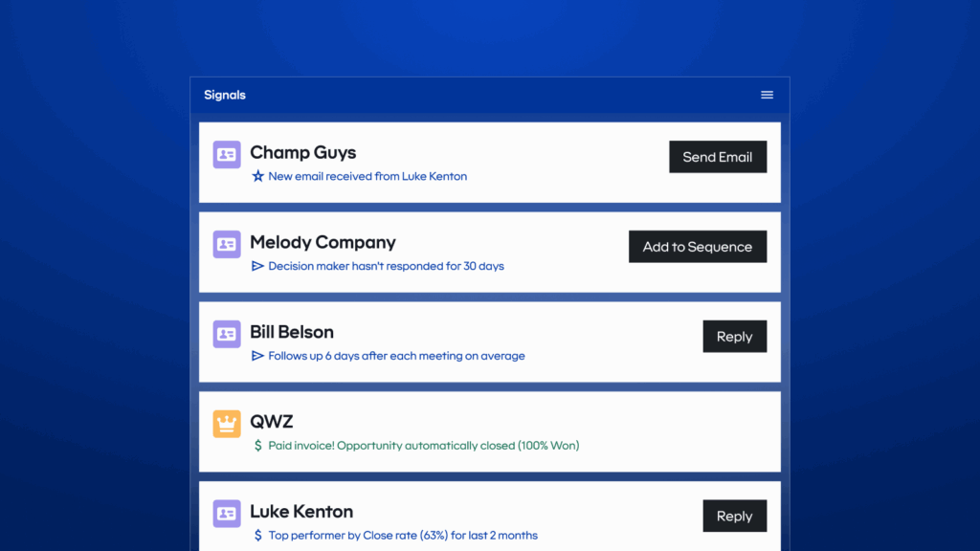Open the hamburger menu in the Signals header

(767, 95)
